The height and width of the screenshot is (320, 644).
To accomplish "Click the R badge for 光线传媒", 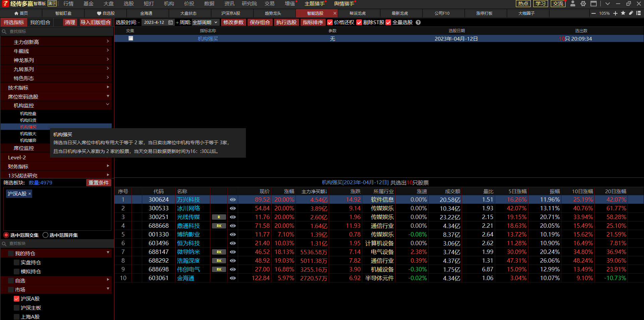I will [219, 217].
